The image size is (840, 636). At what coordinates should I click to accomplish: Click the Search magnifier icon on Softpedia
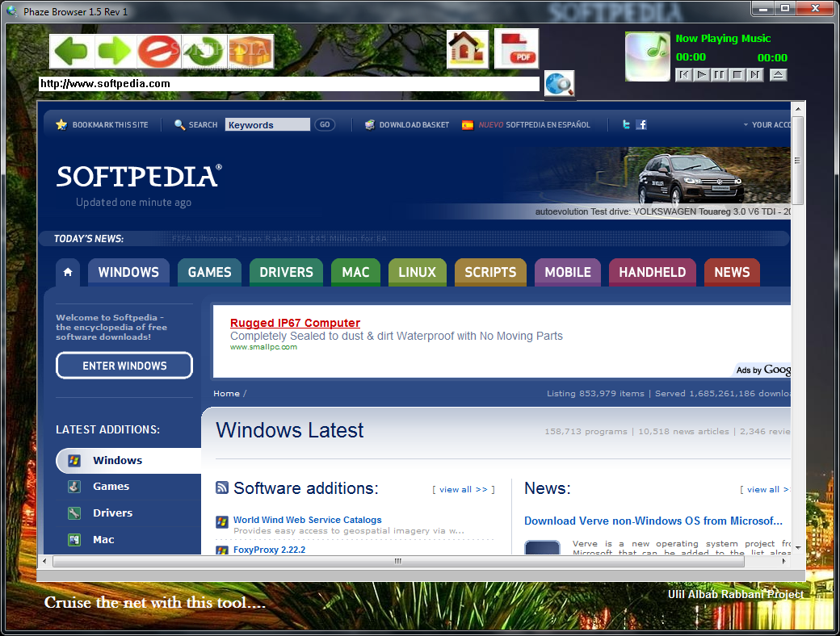click(179, 125)
